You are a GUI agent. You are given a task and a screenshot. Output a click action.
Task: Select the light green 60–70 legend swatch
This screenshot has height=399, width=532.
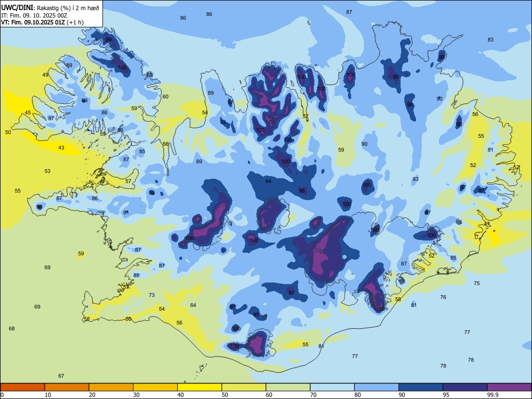[x=288, y=387]
